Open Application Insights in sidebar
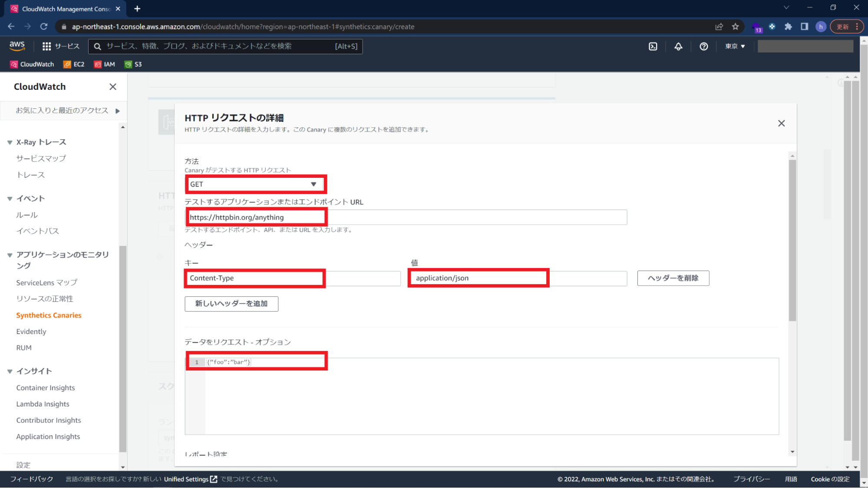This screenshot has height=488, width=868. (48, 437)
